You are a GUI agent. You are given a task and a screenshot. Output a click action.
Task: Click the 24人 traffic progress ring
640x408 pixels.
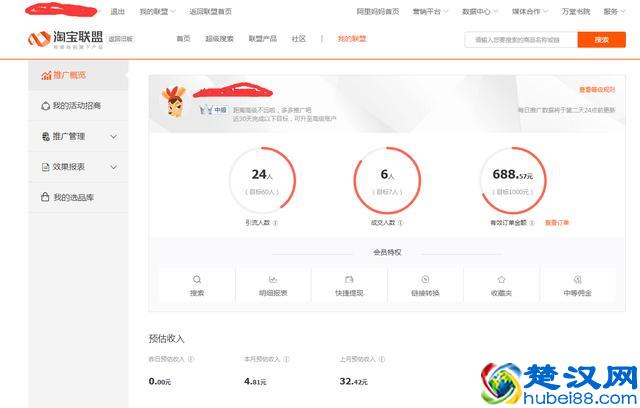(x=262, y=180)
